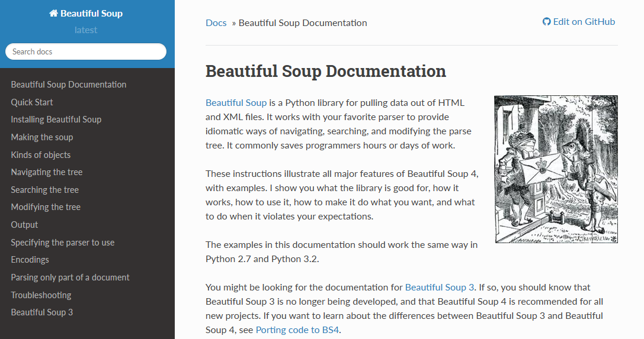Select Beautiful Soup 3 in the sidebar
644x339 pixels.
coord(42,312)
